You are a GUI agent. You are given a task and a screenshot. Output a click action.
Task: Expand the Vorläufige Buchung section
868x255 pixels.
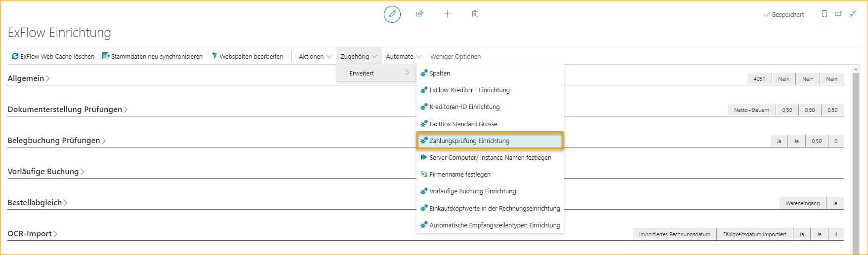(46, 171)
